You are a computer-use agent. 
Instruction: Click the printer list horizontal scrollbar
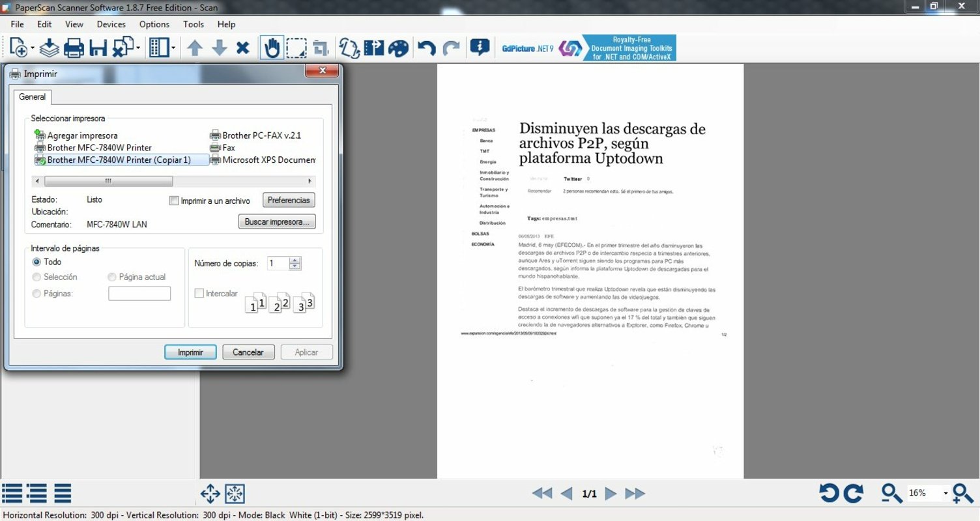tap(108, 181)
